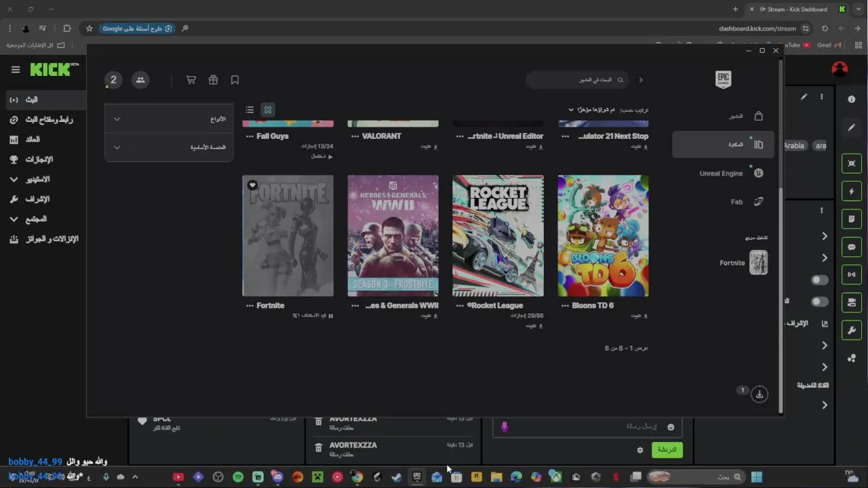Open Fab marketplace in Epic sidebar
Viewport: 868px width, 488px height.
723,202
